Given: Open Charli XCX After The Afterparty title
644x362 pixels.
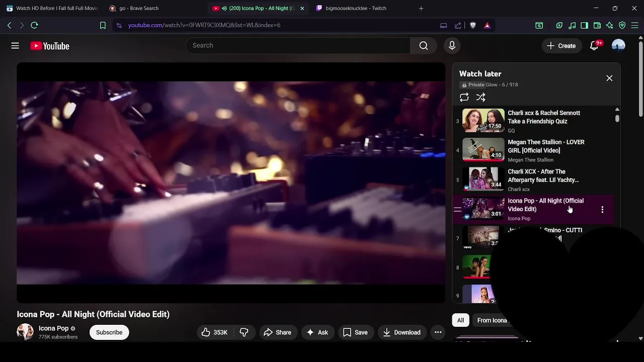Looking at the screenshot, I should coord(543,176).
